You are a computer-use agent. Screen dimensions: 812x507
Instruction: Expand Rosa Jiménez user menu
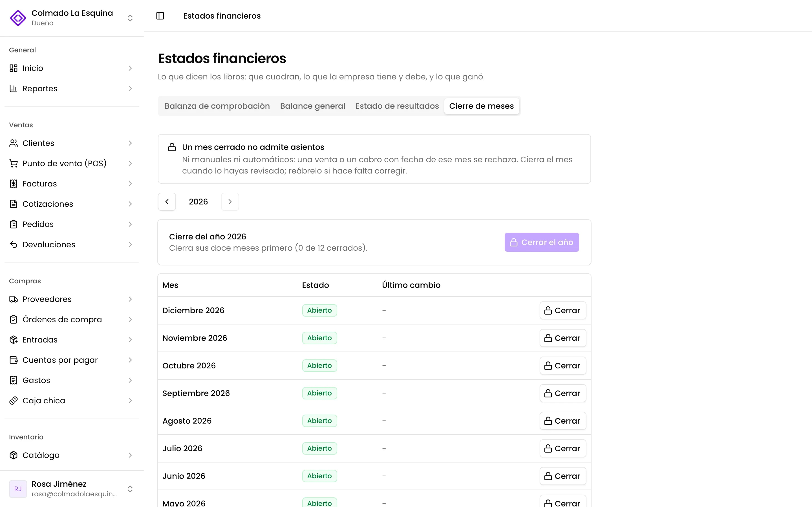click(130, 489)
